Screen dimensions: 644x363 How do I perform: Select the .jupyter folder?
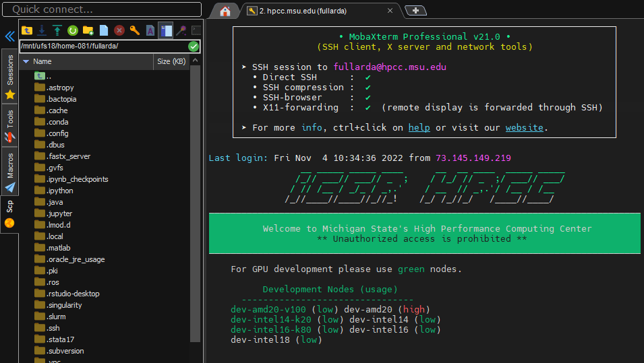pyautogui.click(x=53, y=213)
